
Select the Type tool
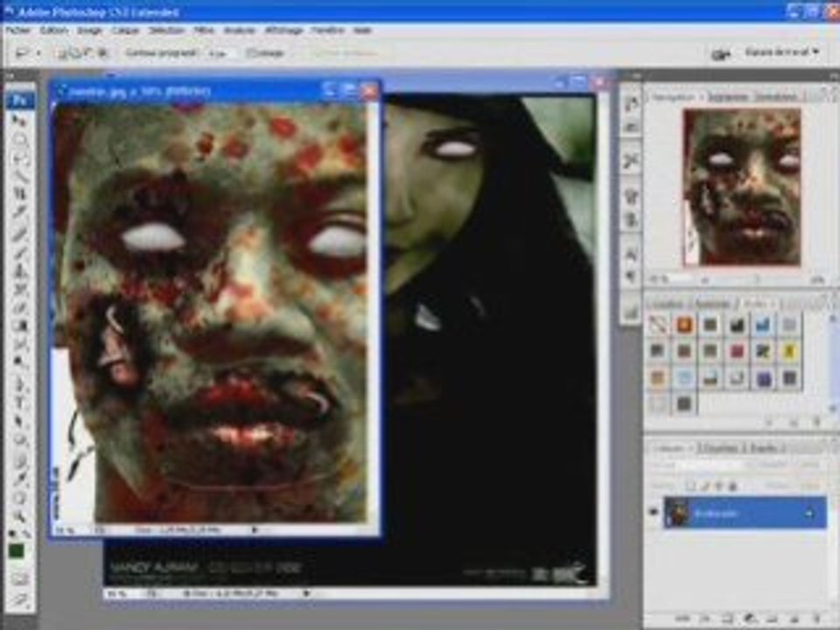pos(20,402)
